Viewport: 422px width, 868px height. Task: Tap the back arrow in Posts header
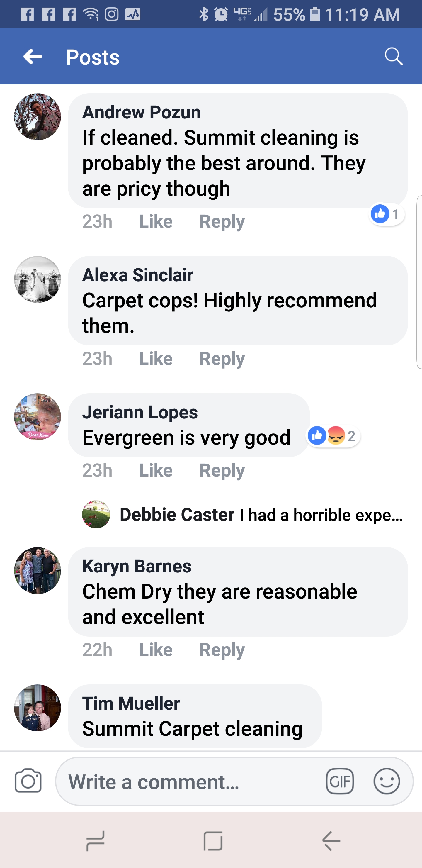point(33,56)
